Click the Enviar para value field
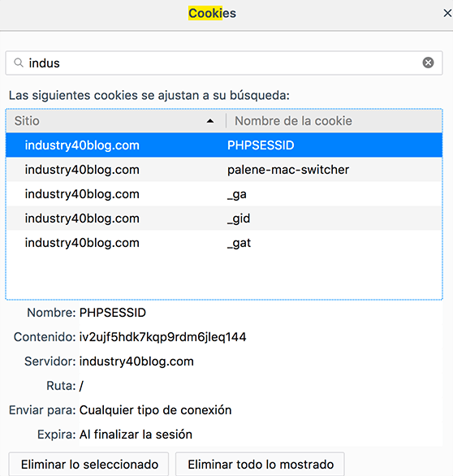Viewport: 453px width, 476px height. tap(261, 410)
